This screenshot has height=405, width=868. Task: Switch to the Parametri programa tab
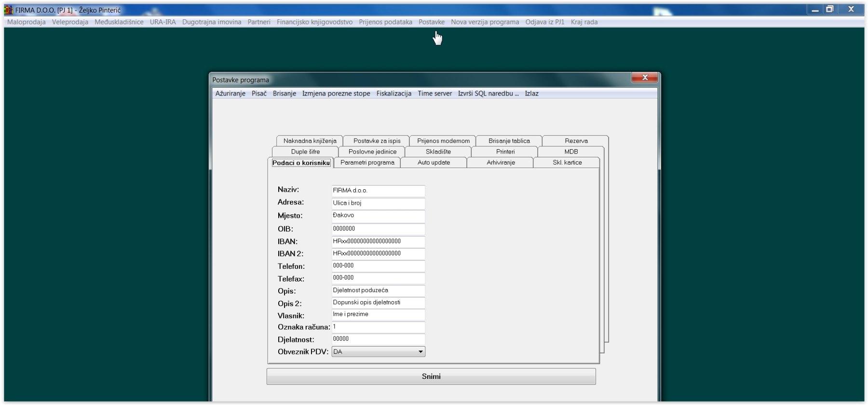click(x=367, y=163)
